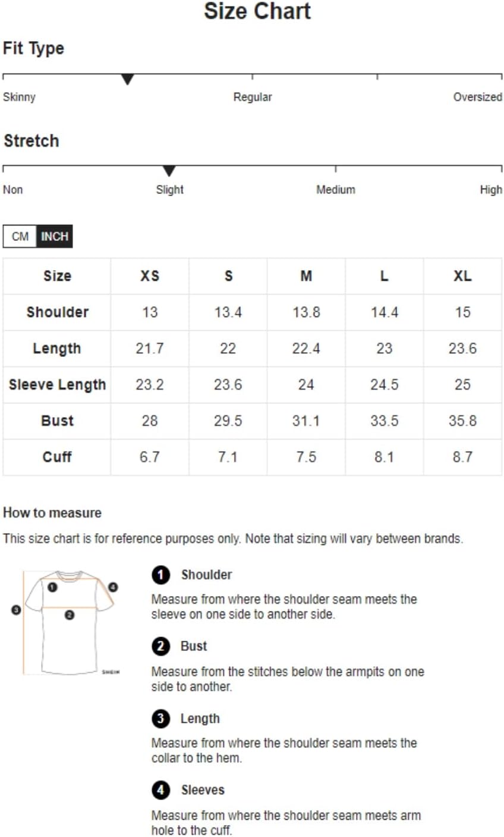This screenshot has height=837, width=504.
Task: Click the number 4 Sleeves icon
Action: point(160,790)
